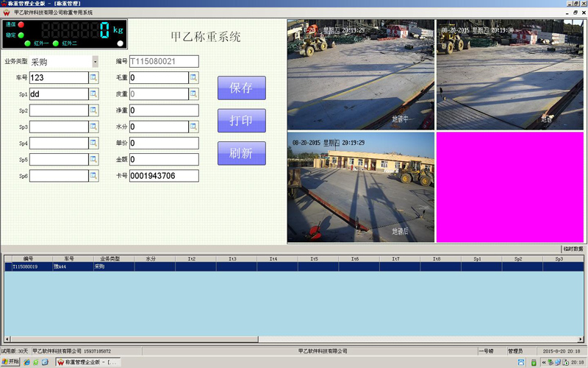The width and height of the screenshot is (588, 368).
Task: Click the lookup icon beside 皮重 field
Action: [194, 94]
